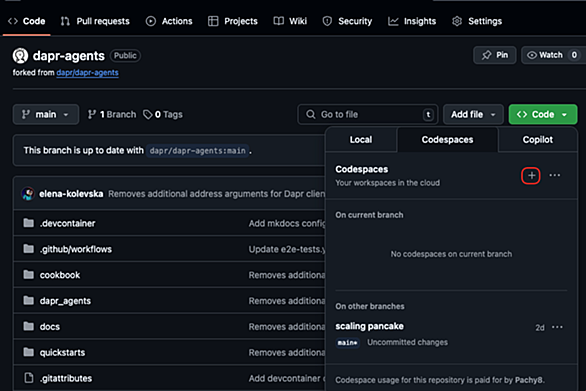View the 0 Tags link
The image size is (586, 391).
click(x=163, y=114)
